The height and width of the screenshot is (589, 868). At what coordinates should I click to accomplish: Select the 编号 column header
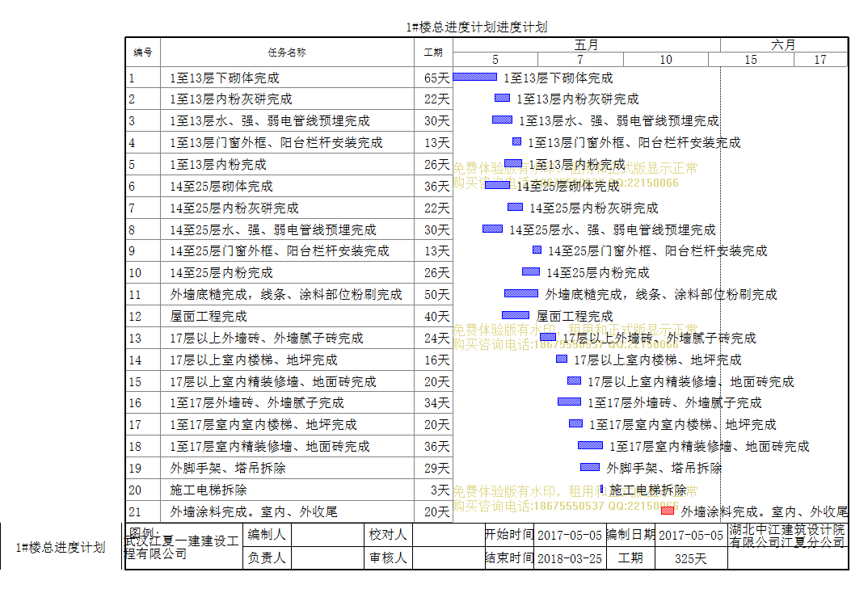pos(143,53)
